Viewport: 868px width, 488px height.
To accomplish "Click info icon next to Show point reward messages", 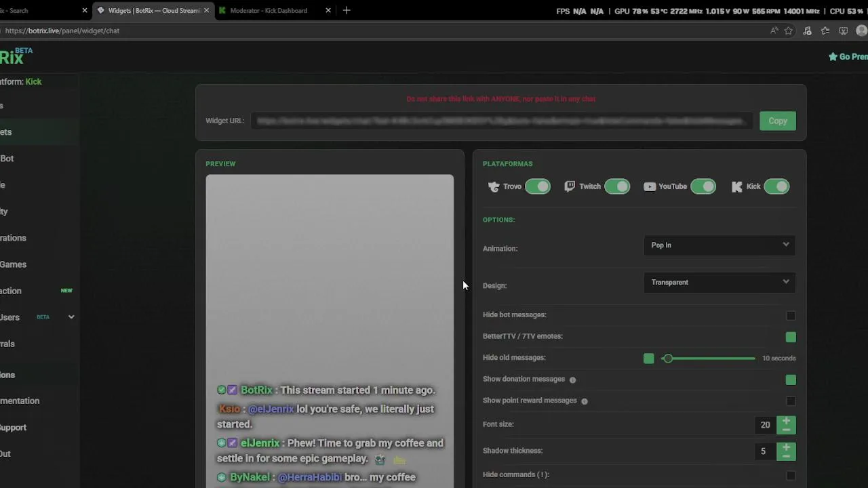I will pyautogui.click(x=584, y=401).
